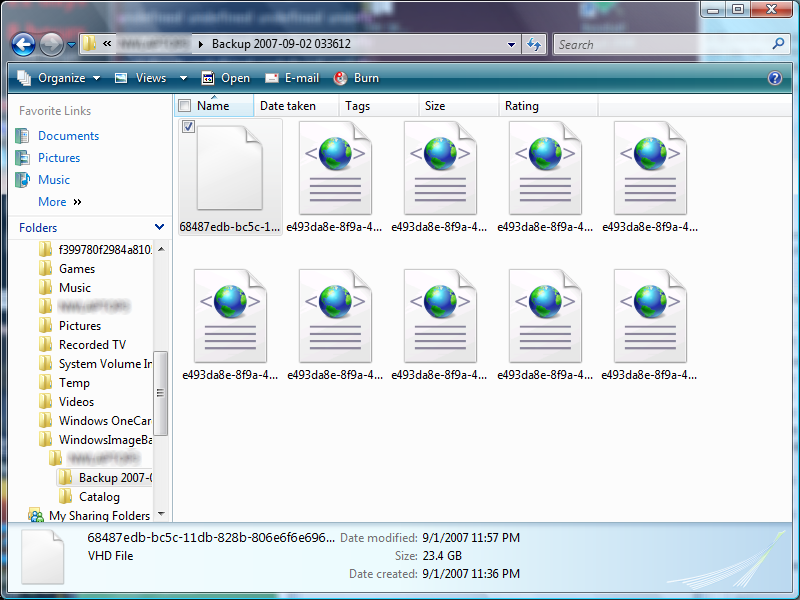The height and width of the screenshot is (600, 800).
Task: Uncheck the checkbox on the VHD file
Action: tap(188, 127)
